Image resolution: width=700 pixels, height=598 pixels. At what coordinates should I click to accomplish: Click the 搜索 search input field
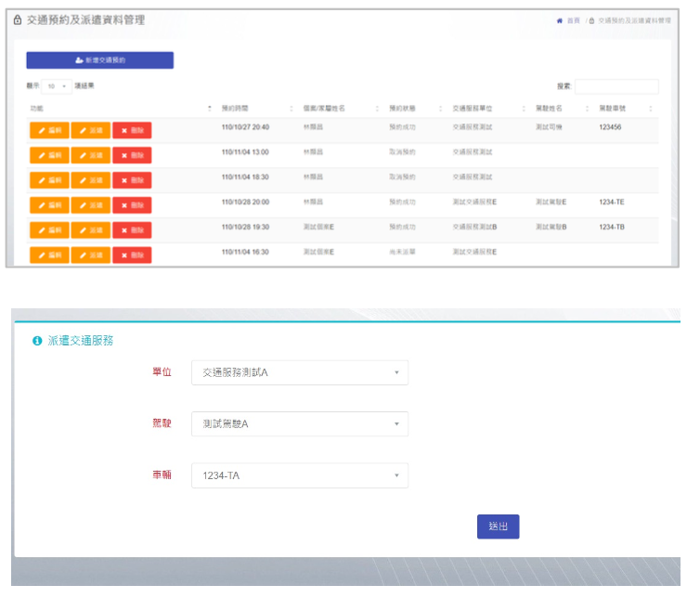(616, 86)
